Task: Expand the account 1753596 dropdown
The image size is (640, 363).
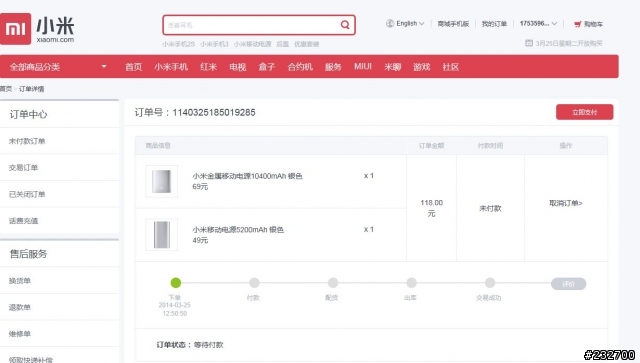Action: coord(538,24)
